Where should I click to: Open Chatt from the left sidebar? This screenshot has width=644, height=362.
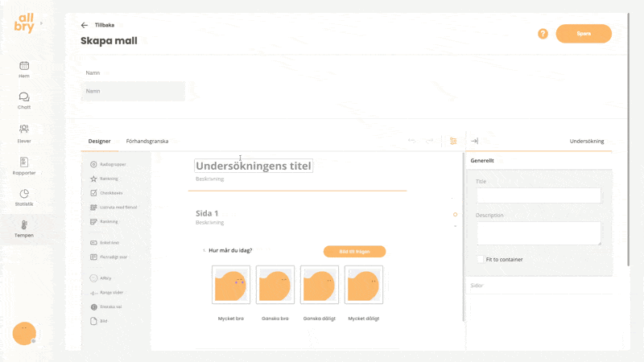coord(24,100)
